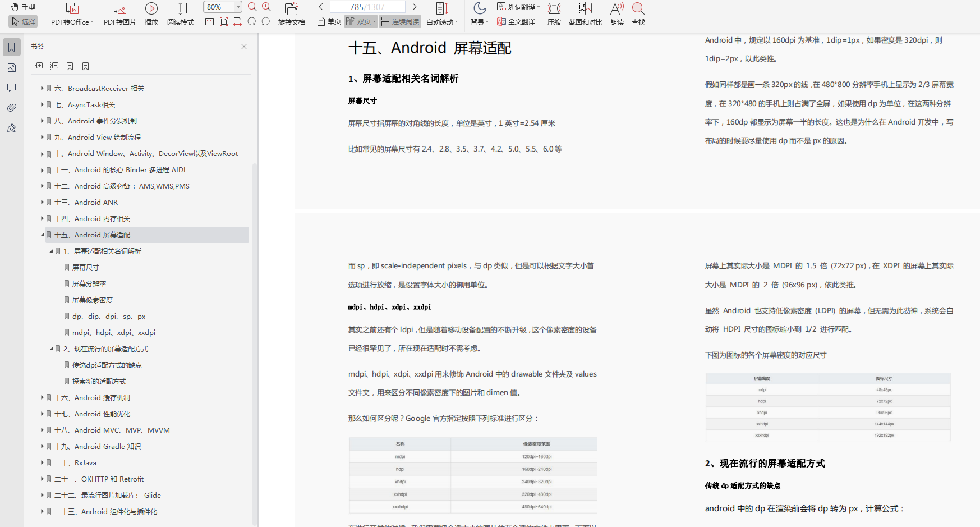980x527 pixels.
Task: Add a new bookmark icon
Action: point(70,66)
